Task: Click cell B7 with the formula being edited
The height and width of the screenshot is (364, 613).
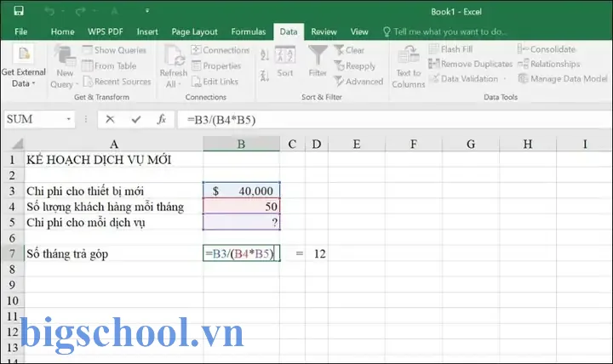Action: [x=241, y=253]
